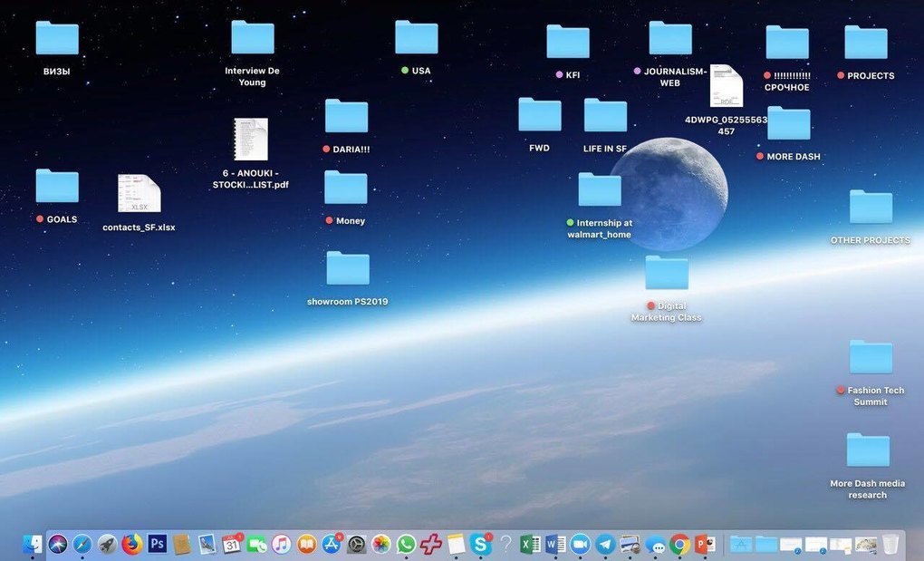Select the More Dash media research folder
The image size is (924, 561).
point(868,450)
